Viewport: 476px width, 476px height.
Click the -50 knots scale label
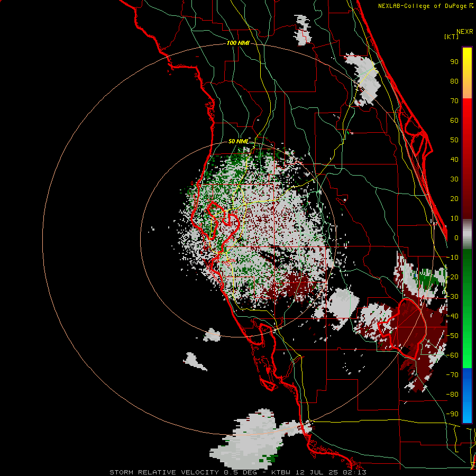pos(452,336)
